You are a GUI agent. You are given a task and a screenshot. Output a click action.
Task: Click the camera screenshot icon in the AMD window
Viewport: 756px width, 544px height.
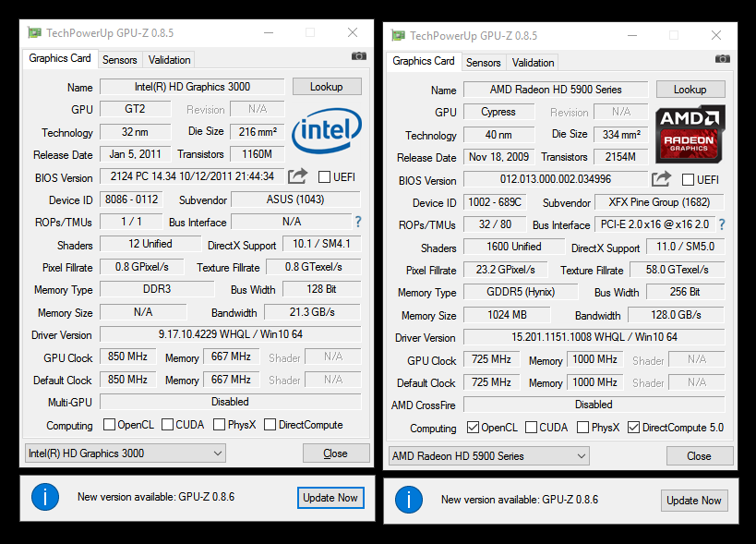click(x=721, y=59)
